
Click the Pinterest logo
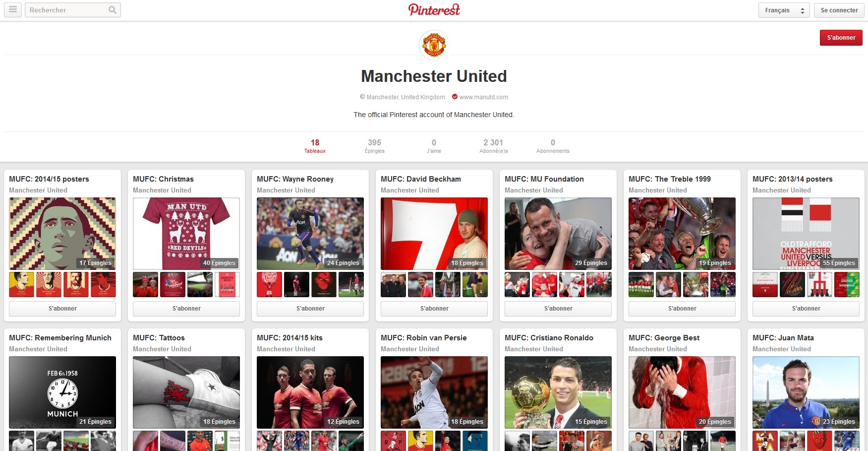(x=434, y=10)
